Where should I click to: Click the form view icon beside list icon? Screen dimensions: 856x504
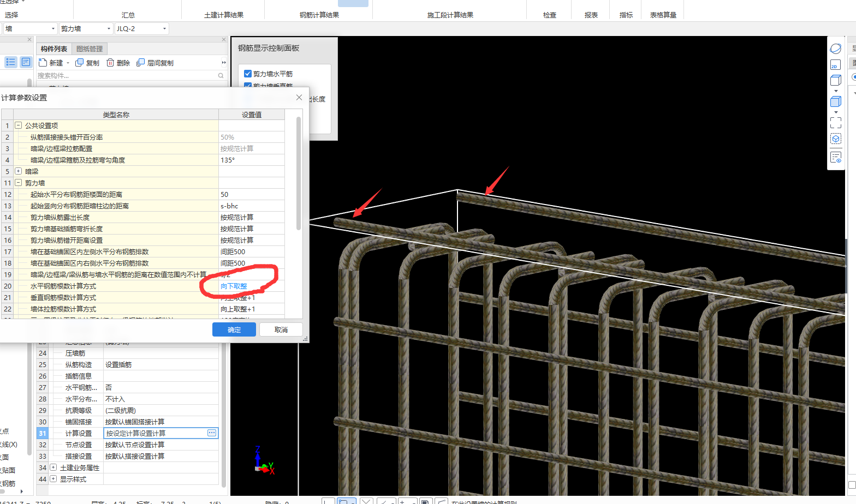26,62
